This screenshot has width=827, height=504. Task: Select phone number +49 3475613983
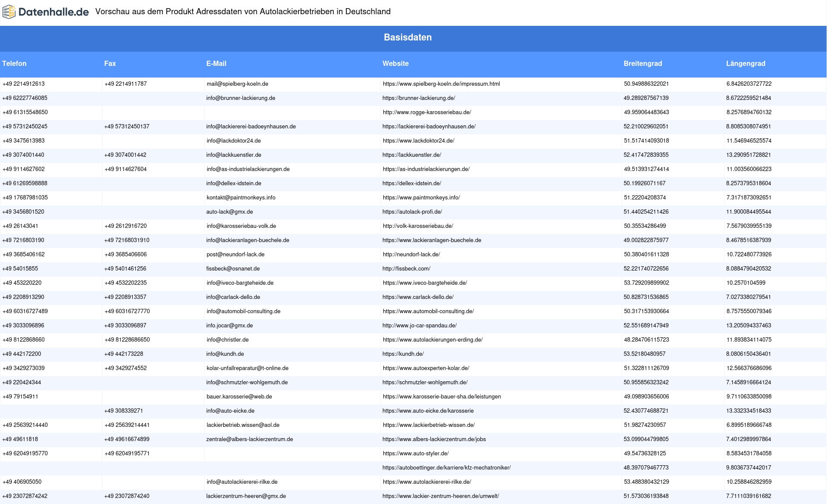[23, 141]
